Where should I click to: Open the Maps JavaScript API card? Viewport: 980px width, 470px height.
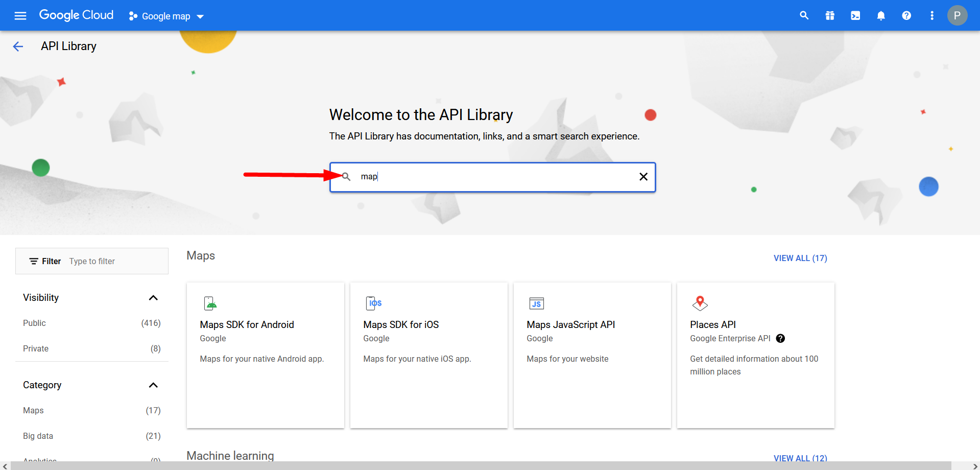[592, 355]
